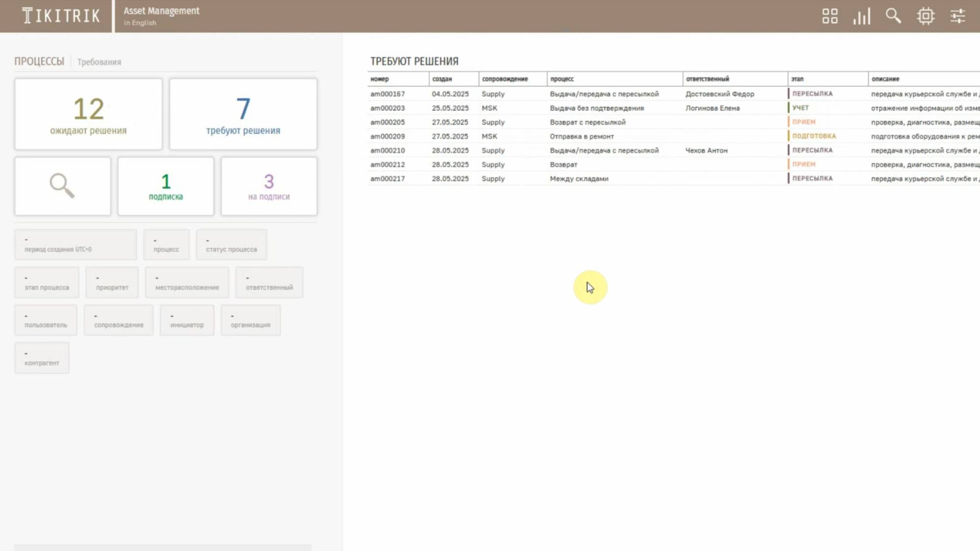Open request am000205

387,122
